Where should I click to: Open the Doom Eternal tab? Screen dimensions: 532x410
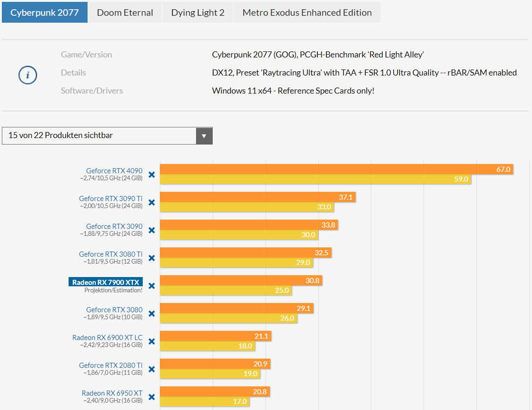pos(125,13)
